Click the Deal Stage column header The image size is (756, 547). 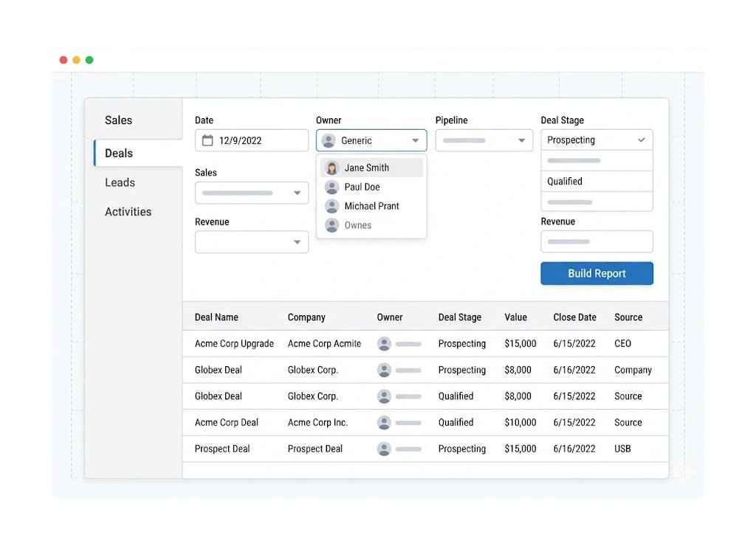click(x=460, y=317)
